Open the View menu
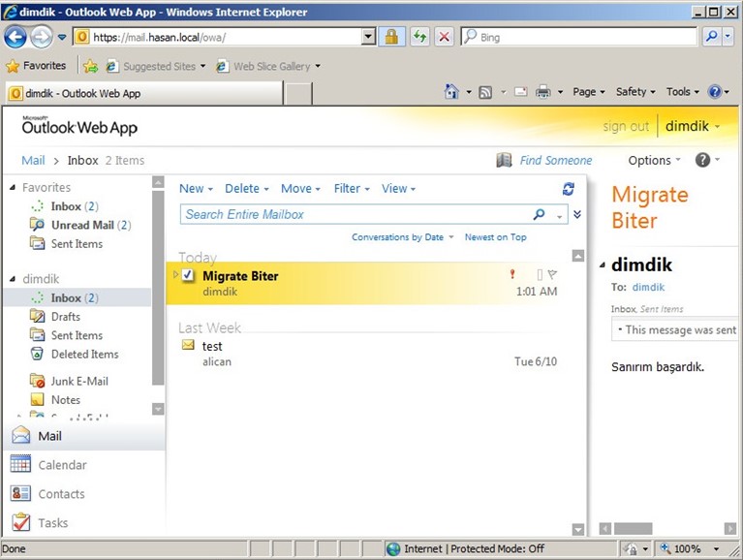Image resolution: width=743 pixels, height=560 pixels. click(399, 189)
